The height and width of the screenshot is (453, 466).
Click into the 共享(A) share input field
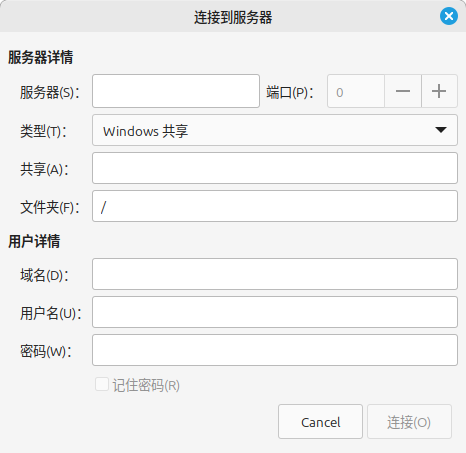pos(275,168)
